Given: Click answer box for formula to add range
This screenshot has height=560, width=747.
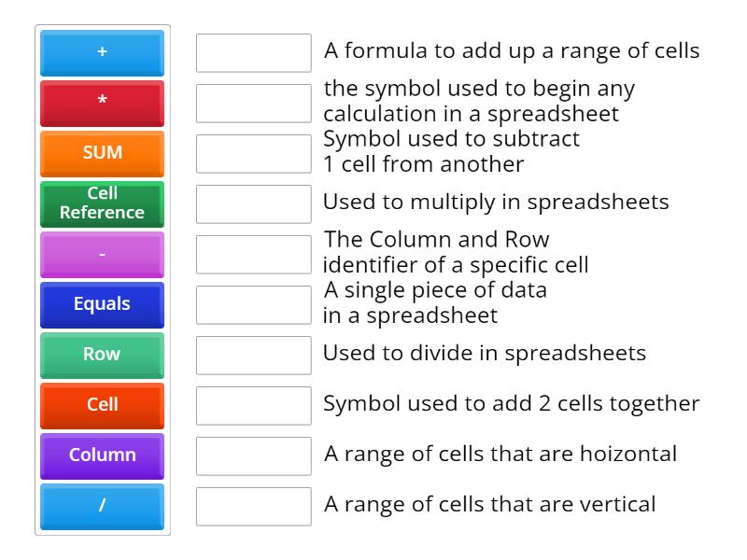Looking at the screenshot, I should pyautogui.click(x=253, y=53).
